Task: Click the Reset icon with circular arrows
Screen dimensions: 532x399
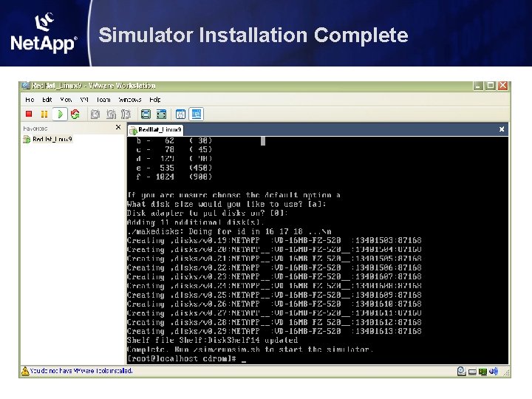Action: [75, 114]
